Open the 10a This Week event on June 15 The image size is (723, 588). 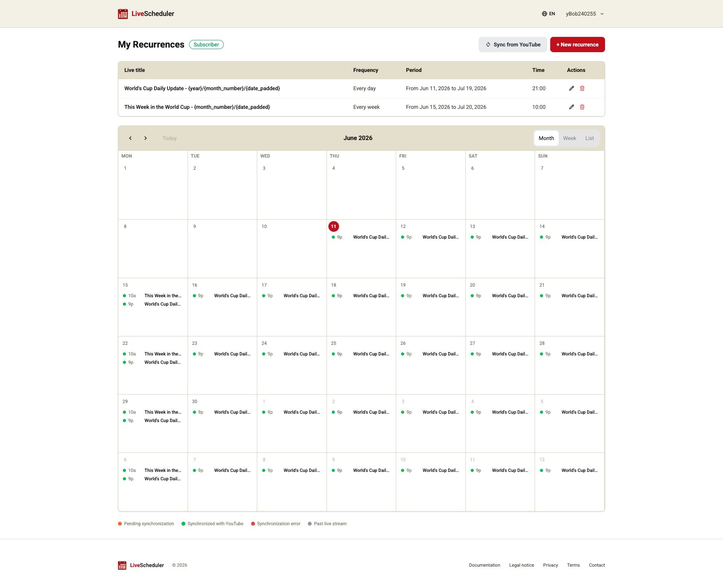153,296
